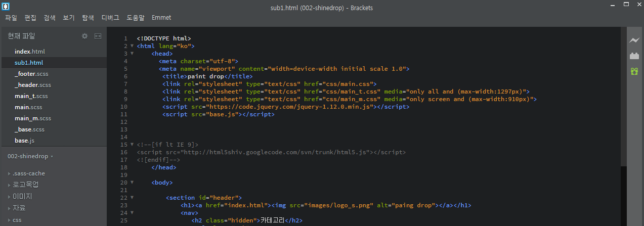The height and width of the screenshot is (226, 644).
Task: Expand the 로고목업 folder
Action: coord(9,185)
